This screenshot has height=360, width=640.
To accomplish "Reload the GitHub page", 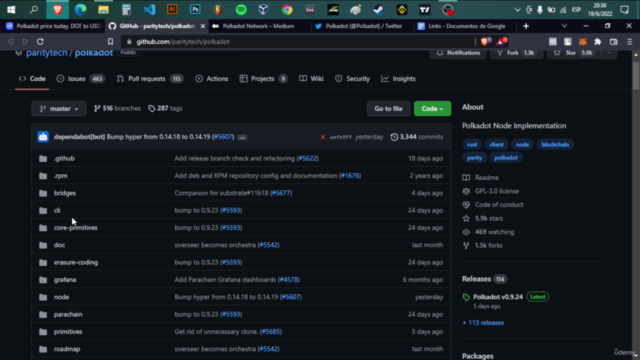I will [x=40, y=42].
